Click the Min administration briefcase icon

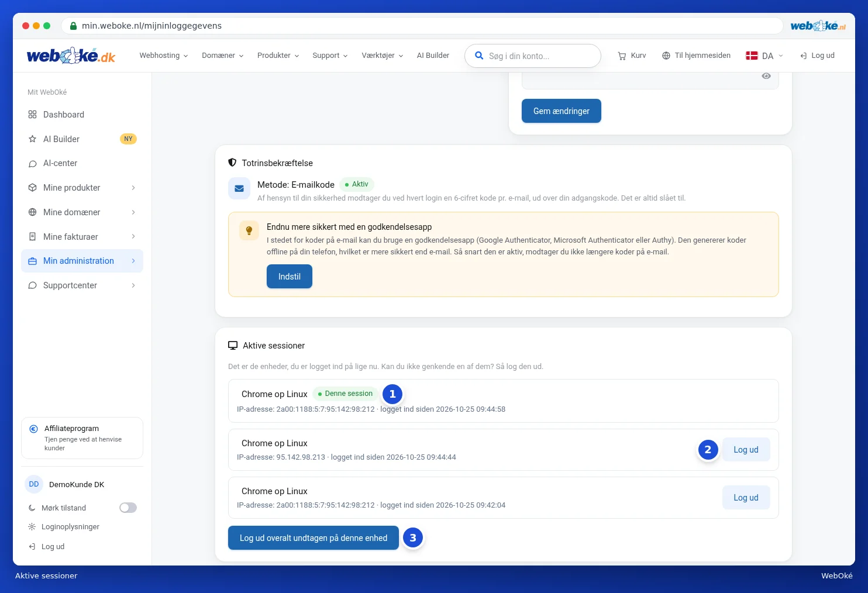pos(33,261)
